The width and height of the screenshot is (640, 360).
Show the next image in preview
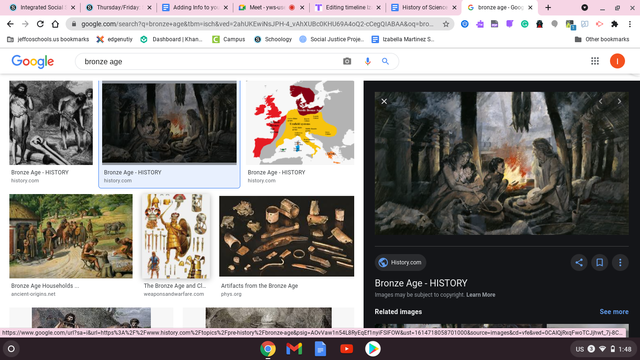click(x=619, y=101)
